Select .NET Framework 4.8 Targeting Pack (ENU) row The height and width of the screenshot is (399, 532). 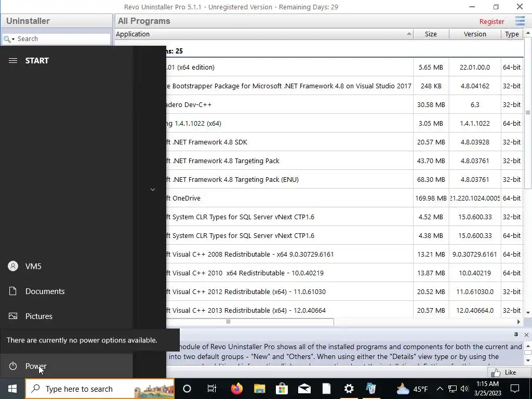click(x=344, y=179)
